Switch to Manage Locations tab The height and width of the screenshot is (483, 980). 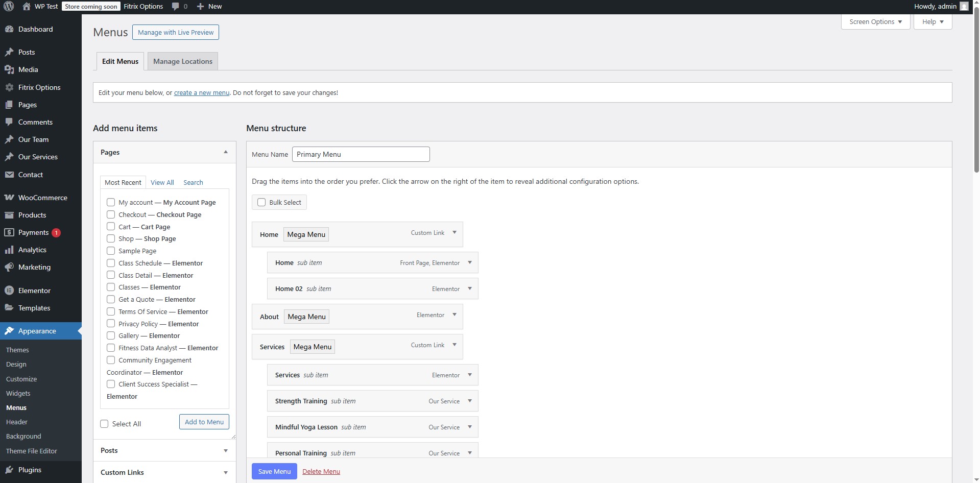(x=183, y=62)
